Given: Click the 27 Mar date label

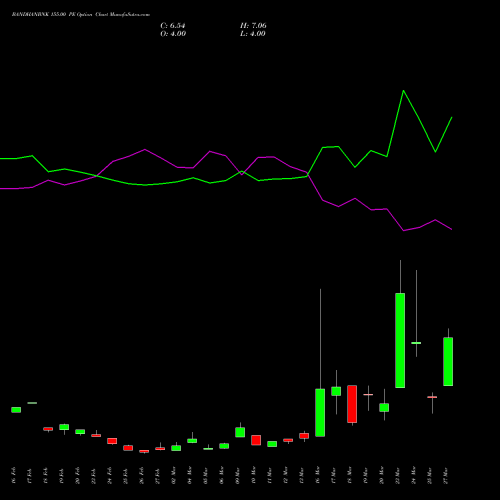Looking at the screenshot, I should point(446,476).
